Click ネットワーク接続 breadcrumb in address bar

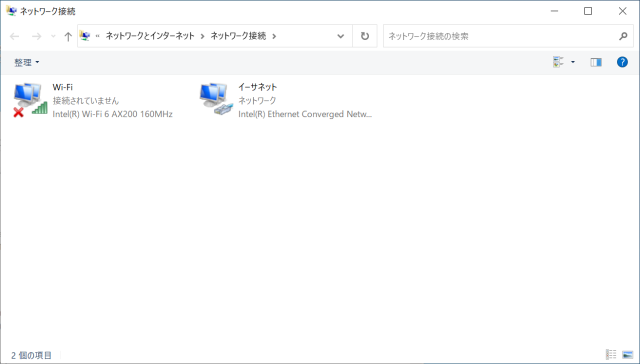coord(238,36)
